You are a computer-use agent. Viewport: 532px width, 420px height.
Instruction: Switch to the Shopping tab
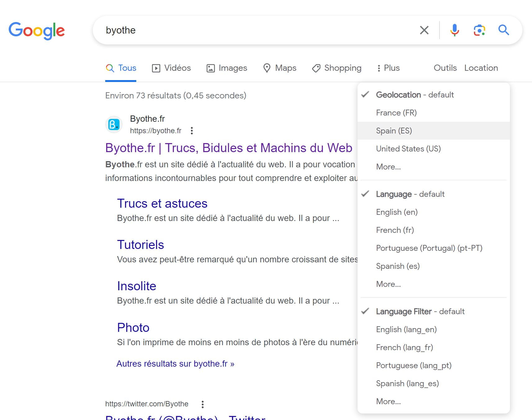pos(337,68)
